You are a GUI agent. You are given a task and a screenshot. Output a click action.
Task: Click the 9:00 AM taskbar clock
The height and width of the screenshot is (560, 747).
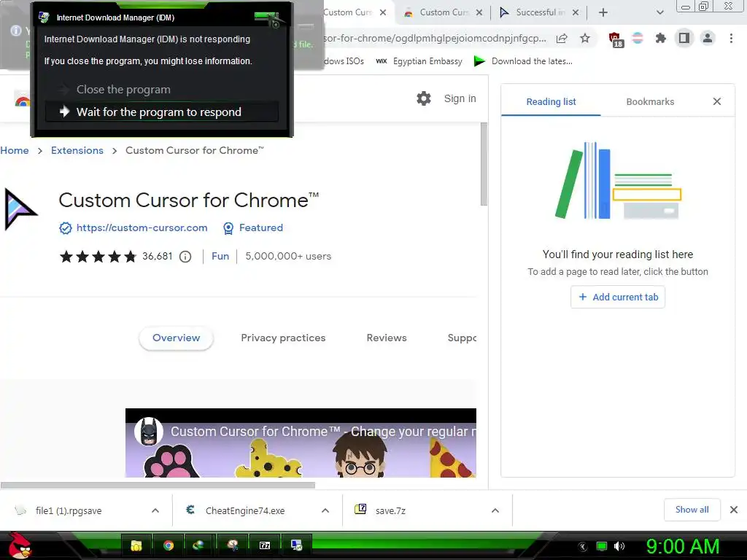tap(683, 546)
